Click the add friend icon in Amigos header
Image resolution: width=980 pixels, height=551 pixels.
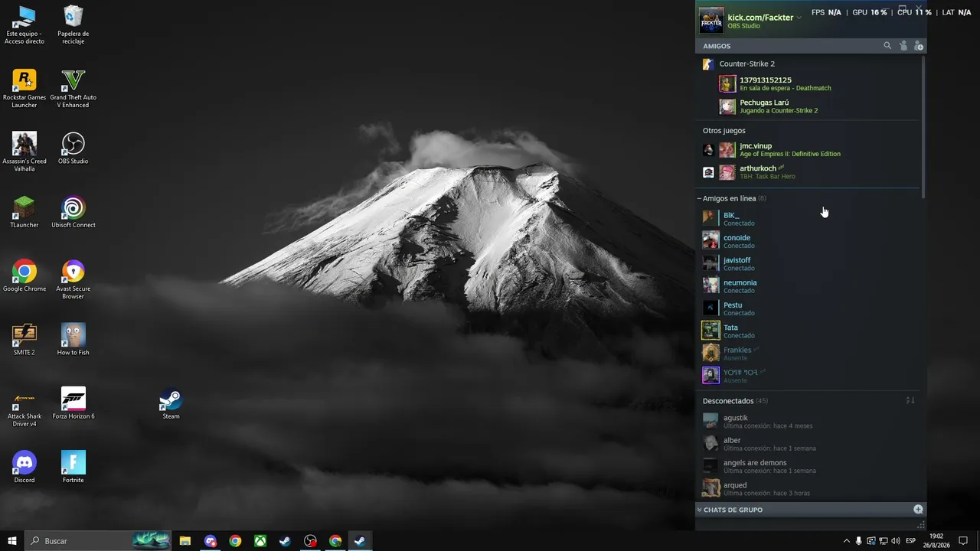click(919, 46)
